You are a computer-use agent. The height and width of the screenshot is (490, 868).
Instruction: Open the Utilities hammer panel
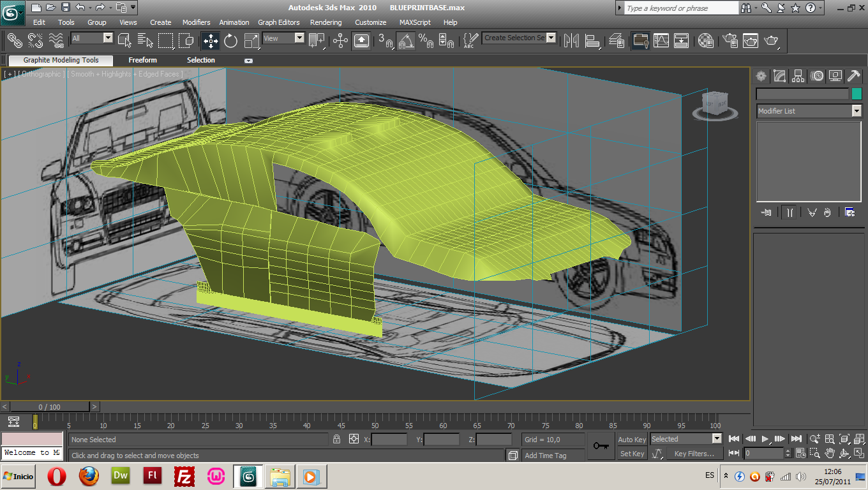click(x=853, y=77)
